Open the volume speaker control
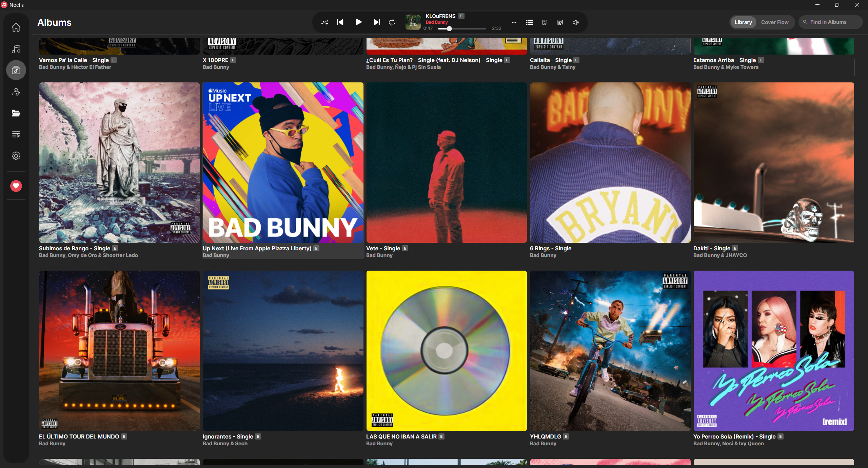The width and height of the screenshot is (868, 468). [x=576, y=22]
